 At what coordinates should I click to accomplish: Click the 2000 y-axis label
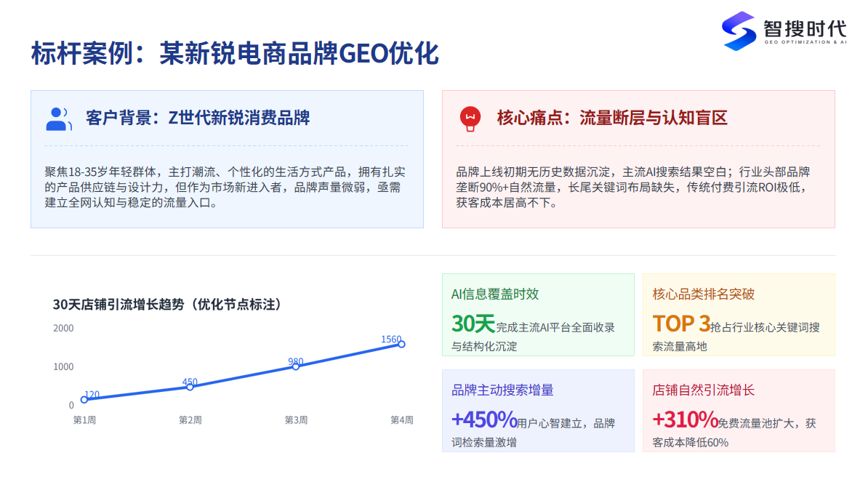(63, 329)
